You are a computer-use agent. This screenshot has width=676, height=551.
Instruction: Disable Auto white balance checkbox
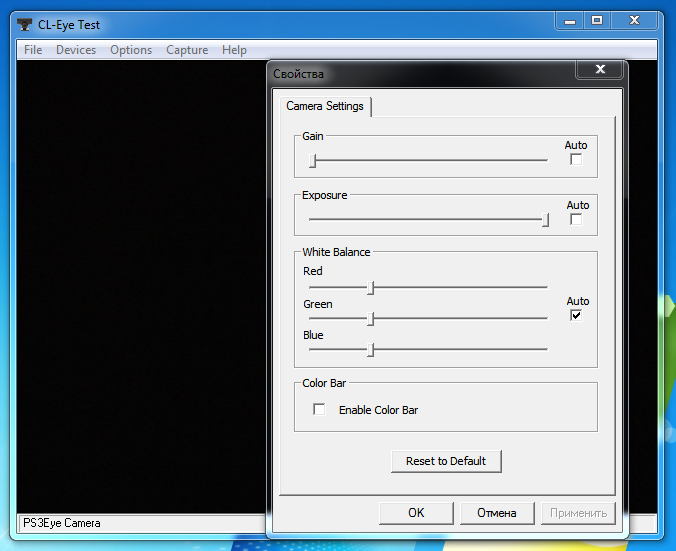click(x=576, y=315)
